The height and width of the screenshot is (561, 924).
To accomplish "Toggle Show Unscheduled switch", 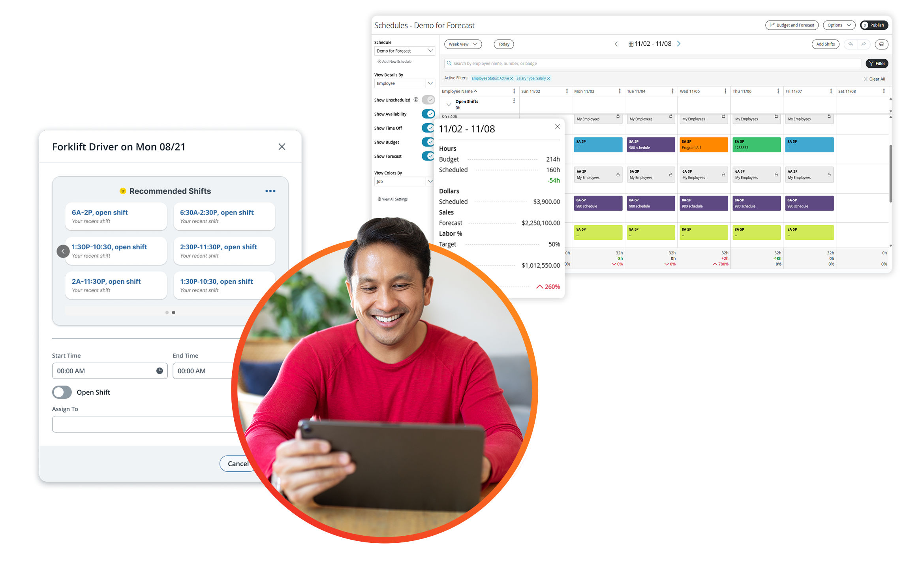I will 428,100.
